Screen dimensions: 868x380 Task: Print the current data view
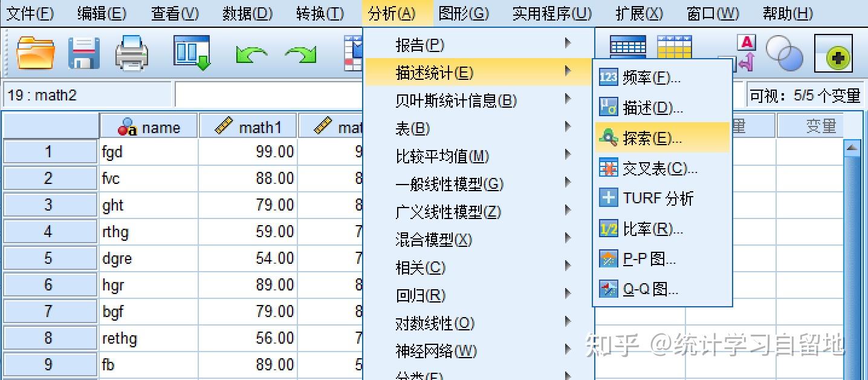[x=131, y=53]
